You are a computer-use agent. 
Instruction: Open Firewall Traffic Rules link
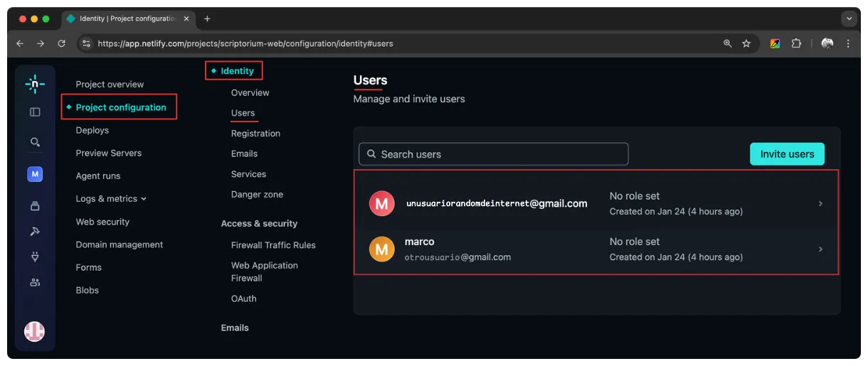pos(273,245)
